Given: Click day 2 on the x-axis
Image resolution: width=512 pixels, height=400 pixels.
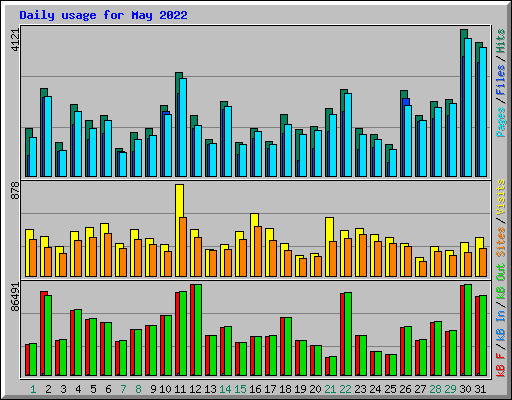Looking at the screenshot, I should pos(48,389).
